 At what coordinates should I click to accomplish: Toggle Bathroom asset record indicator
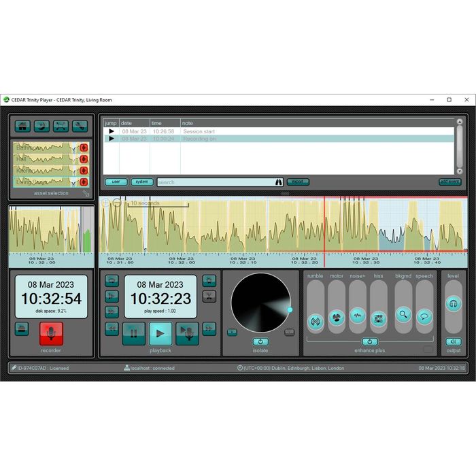tap(84, 148)
